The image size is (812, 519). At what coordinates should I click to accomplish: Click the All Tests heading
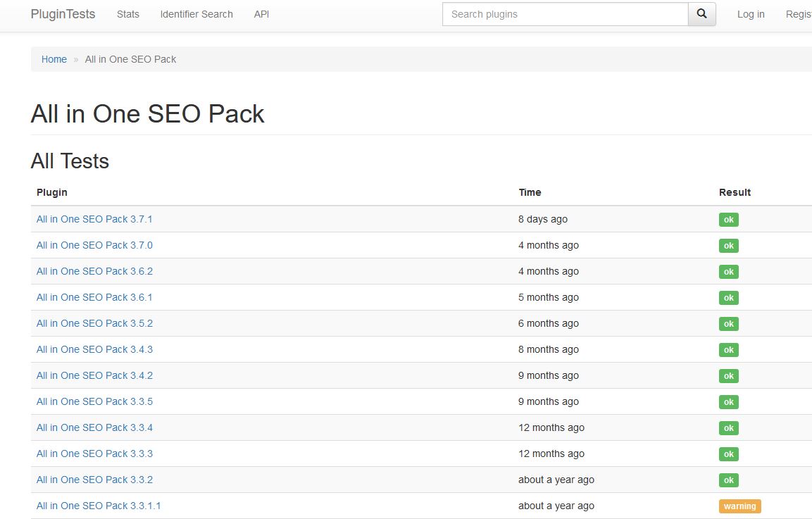(x=70, y=161)
